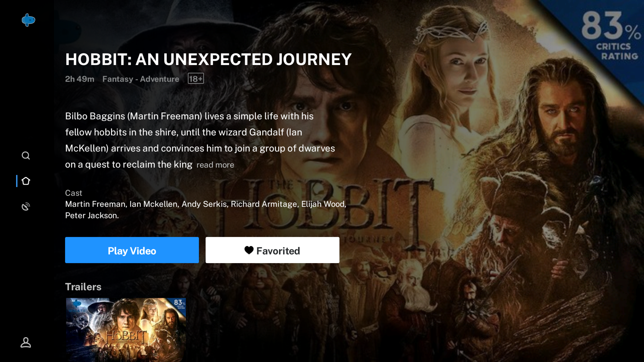Click the Fantasy - Adventure genre label
This screenshot has height=362, width=644.
point(141,79)
